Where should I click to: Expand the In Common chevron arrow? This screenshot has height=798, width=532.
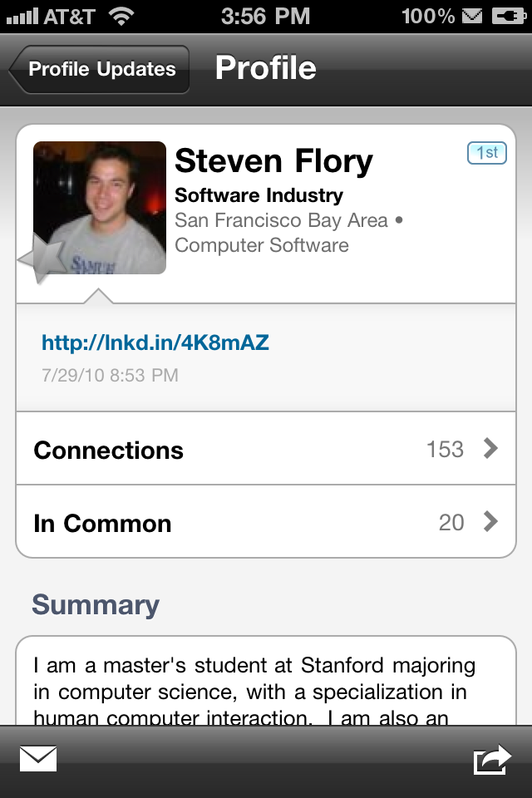tap(491, 522)
